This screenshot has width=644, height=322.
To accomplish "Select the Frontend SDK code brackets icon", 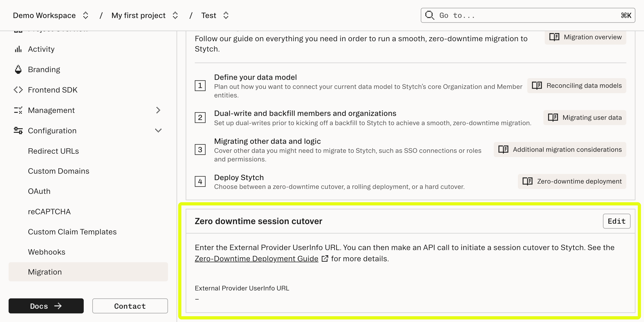I will point(18,90).
